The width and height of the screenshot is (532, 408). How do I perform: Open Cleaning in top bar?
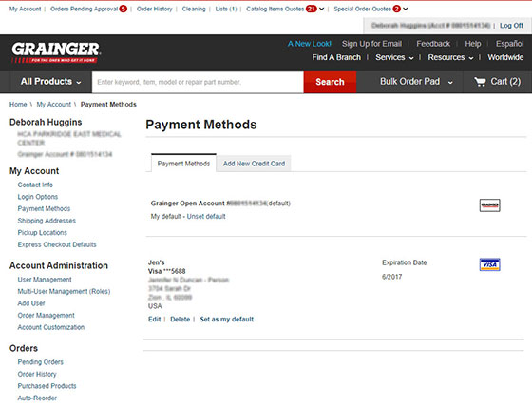194,9
